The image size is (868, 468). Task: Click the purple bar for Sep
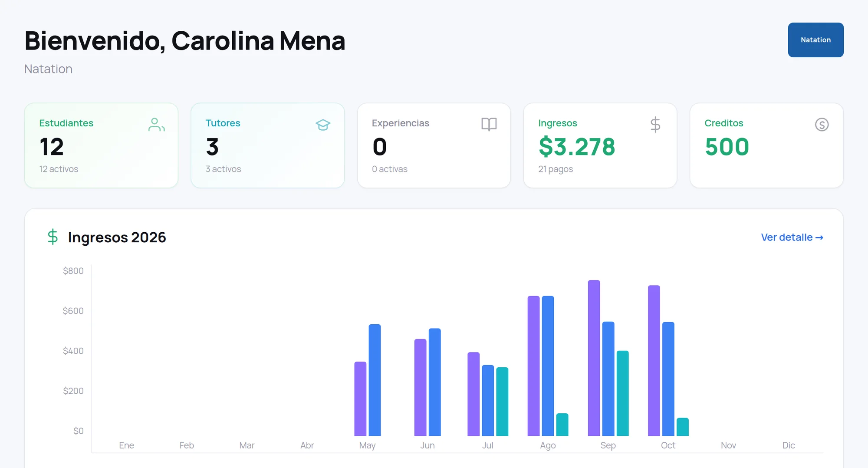[594, 358]
